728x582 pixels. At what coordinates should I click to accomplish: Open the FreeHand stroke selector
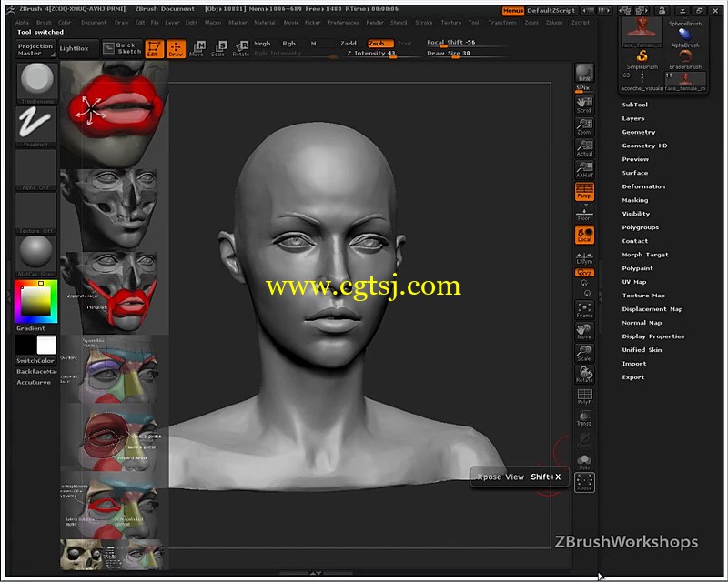[x=35, y=126]
